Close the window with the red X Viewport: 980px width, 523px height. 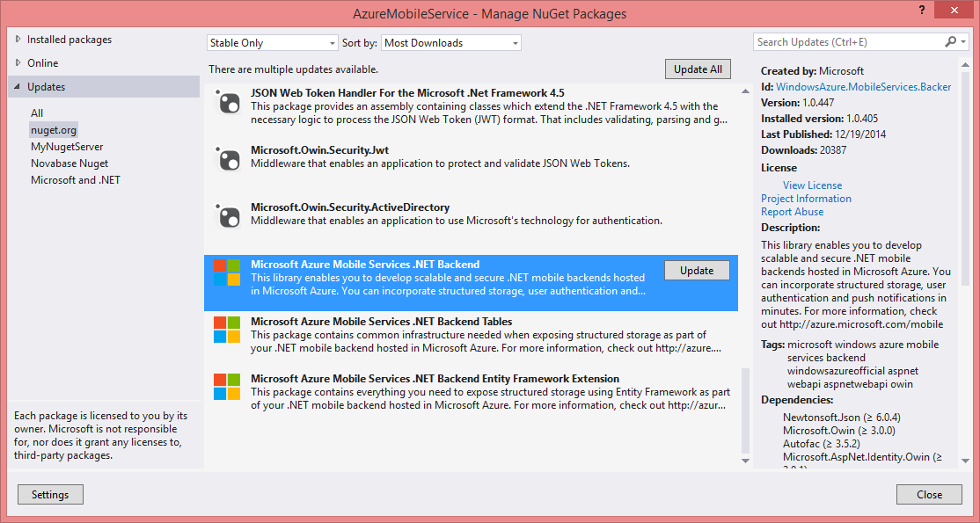point(954,10)
